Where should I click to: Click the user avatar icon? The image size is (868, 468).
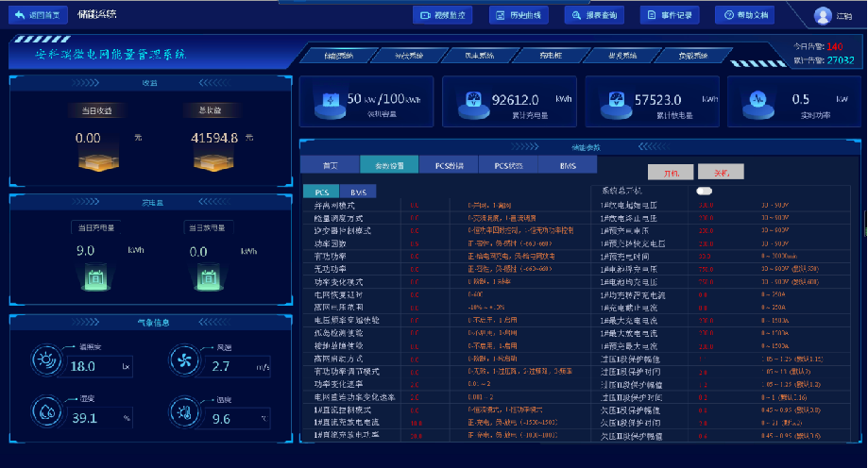point(823,15)
